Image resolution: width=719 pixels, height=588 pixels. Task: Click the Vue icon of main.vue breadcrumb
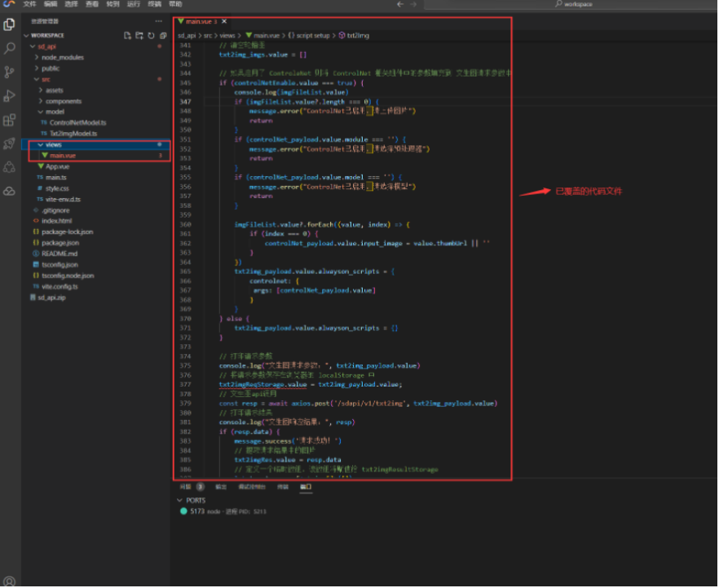point(249,35)
